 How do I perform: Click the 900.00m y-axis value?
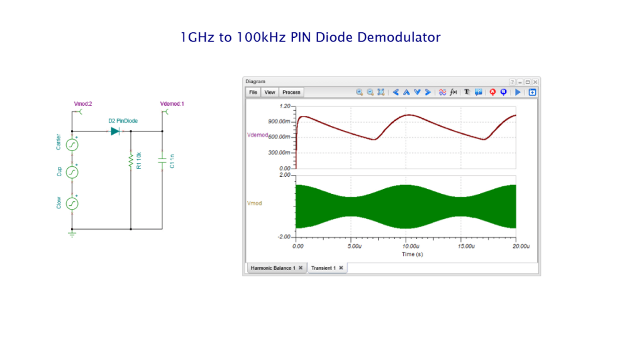tap(279, 121)
